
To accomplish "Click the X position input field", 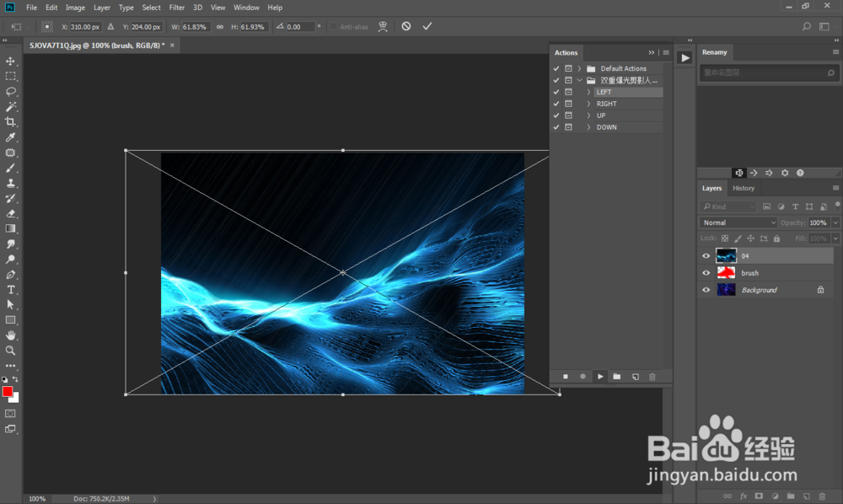I will point(85,27).
